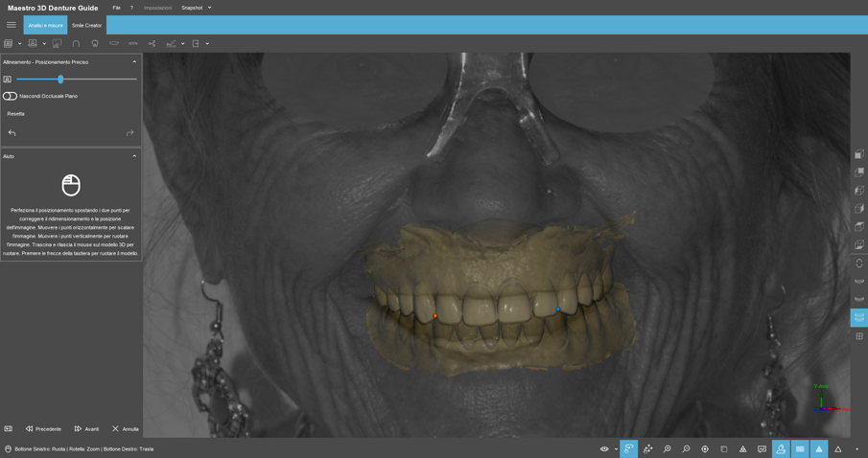Select the second cube view icon
868x458 pixels.
859,172
